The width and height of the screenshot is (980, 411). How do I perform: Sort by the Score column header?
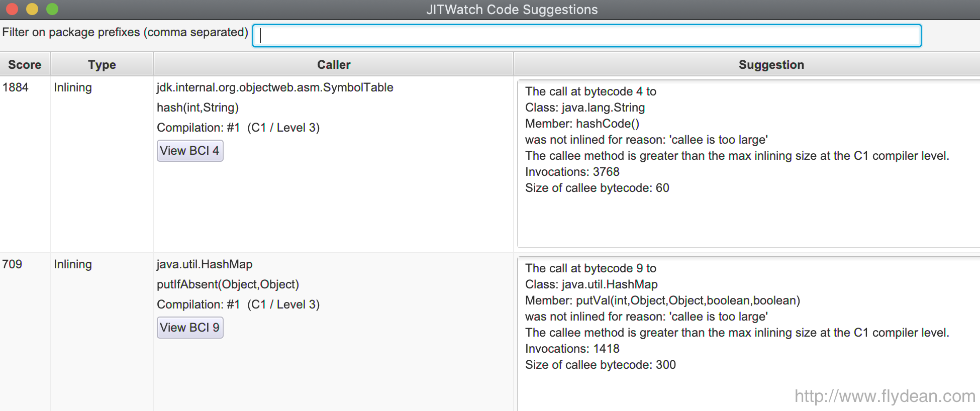pyautogui.click(x=25, y=65)
